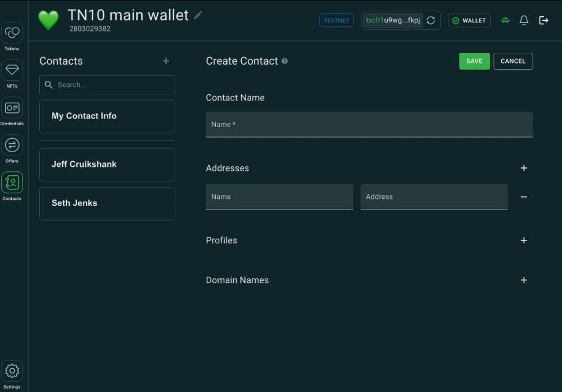This screenshot has width=562, height=392.
Task: Click the Contacts panel heading
Action: point(61,61)
